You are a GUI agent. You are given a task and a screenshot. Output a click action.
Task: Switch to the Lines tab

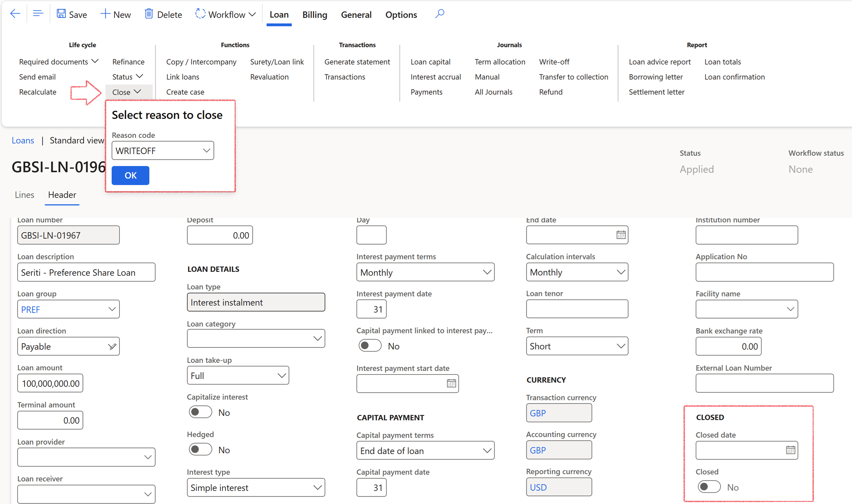click(x=24, y=194)
